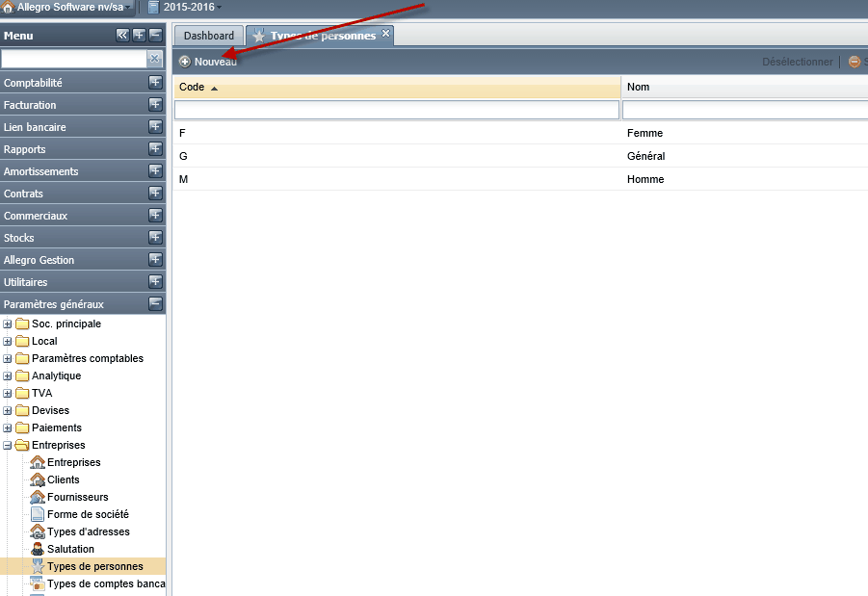Click the Code filter input field
868x596 pixels.
point(397,110)
